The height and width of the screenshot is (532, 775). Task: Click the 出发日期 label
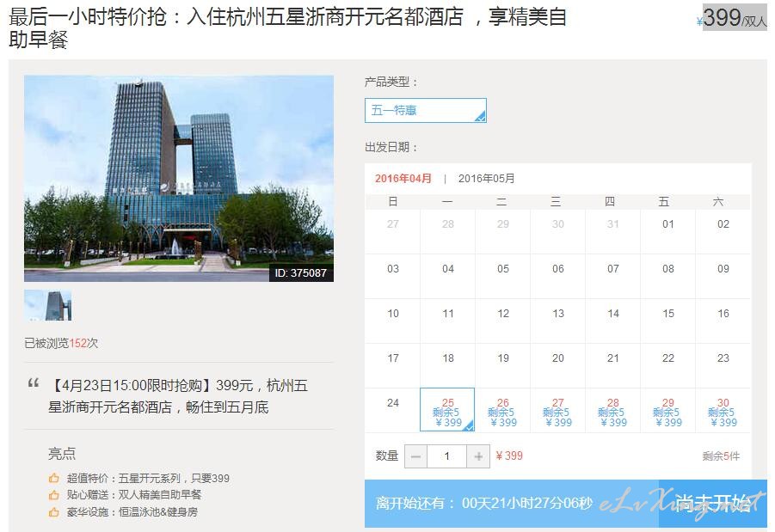[x=391, y=147]
